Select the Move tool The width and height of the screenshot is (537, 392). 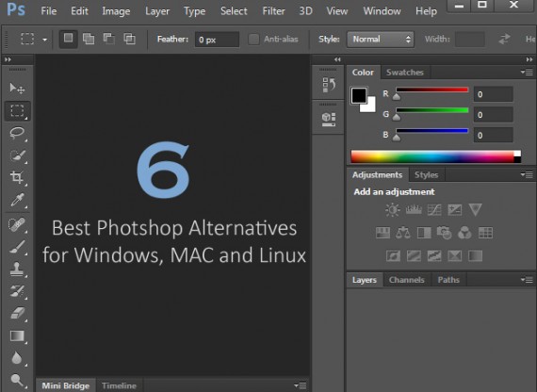tap(17, 89)
